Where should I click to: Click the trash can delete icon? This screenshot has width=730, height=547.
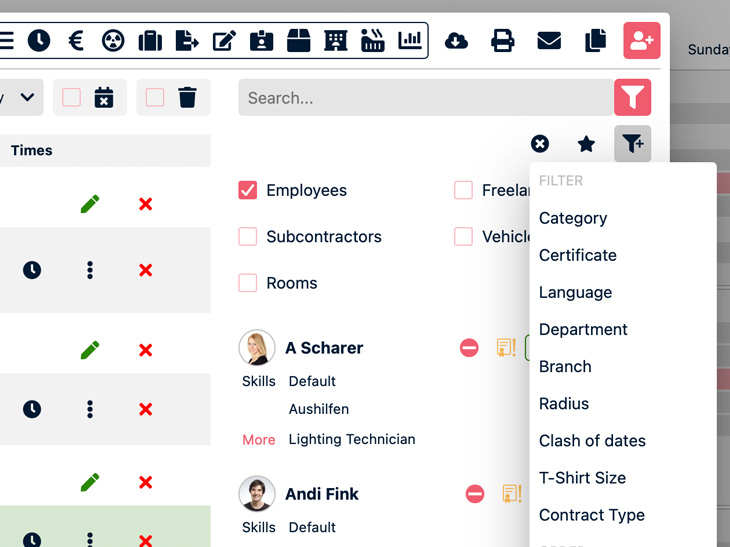coord(187,97)
